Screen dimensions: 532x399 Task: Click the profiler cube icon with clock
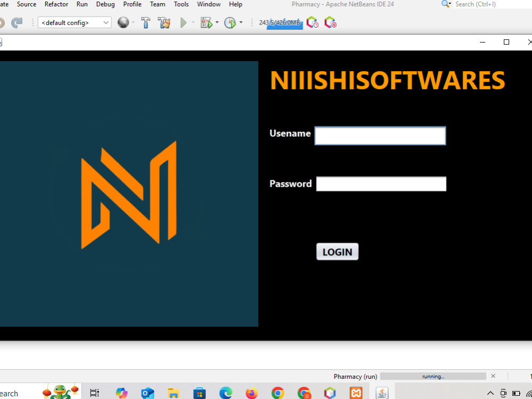(312, 23)
